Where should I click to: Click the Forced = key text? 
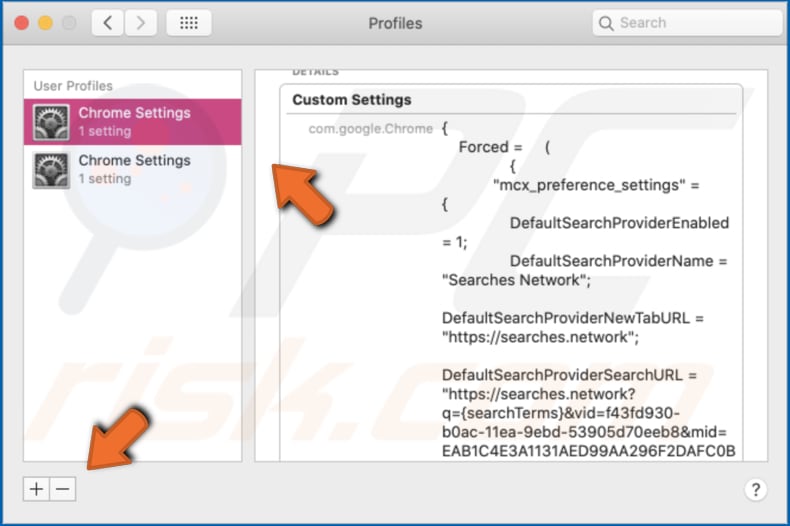490,147
